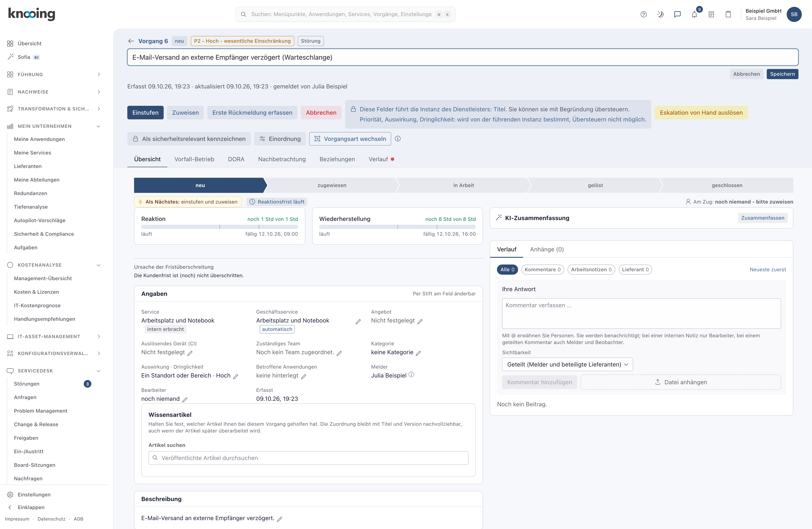Image resolution: width=812 pixels, height=529 pixels.
Task: Edit Beschreibung text with pencil icon
Action: (x=279, y=519)
